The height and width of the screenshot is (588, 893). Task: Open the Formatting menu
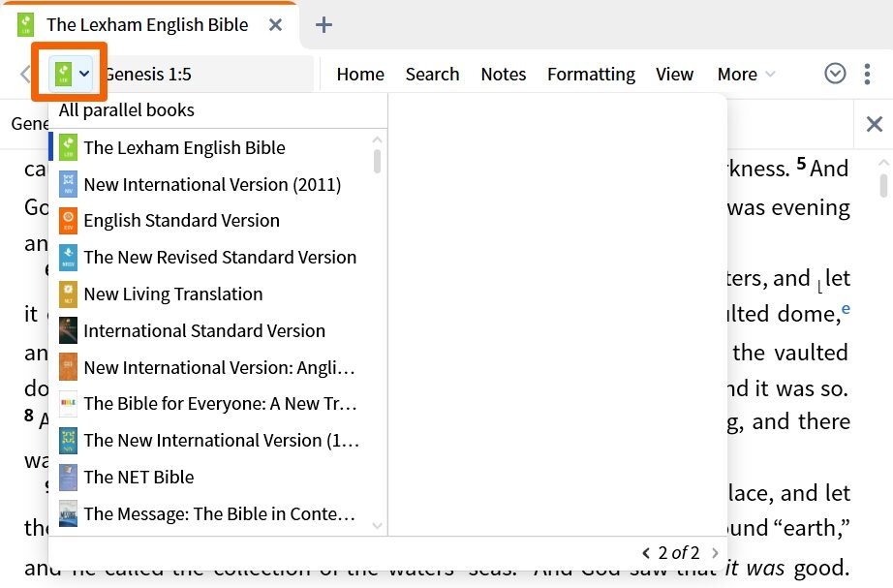click(x=591, y=74)
